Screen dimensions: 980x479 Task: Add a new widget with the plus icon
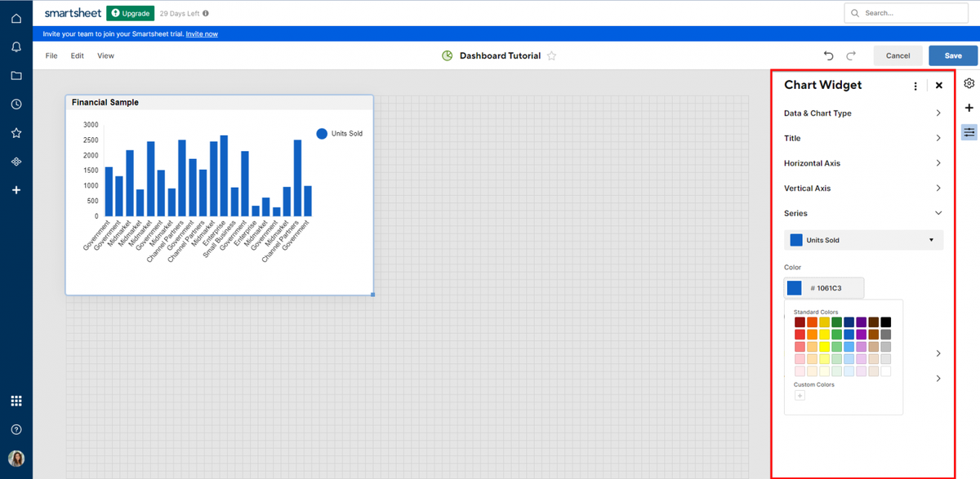coord(969,107)
